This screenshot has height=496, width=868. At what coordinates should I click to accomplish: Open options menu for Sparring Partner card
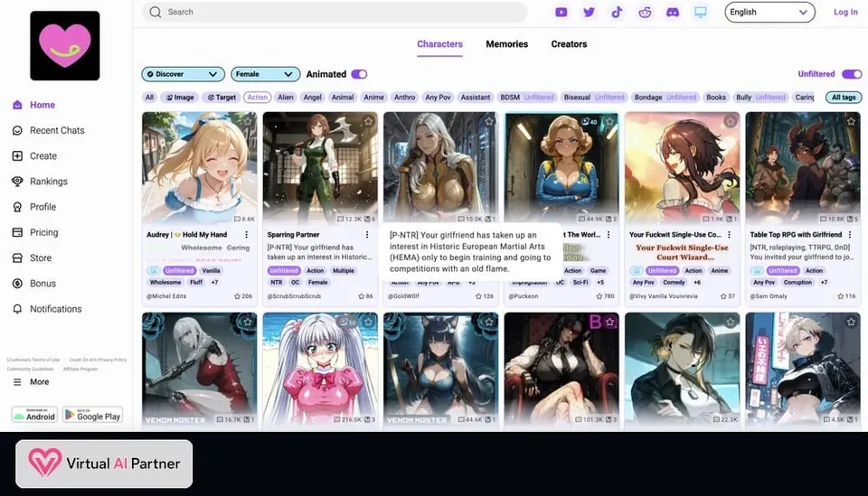click(367, 235)
